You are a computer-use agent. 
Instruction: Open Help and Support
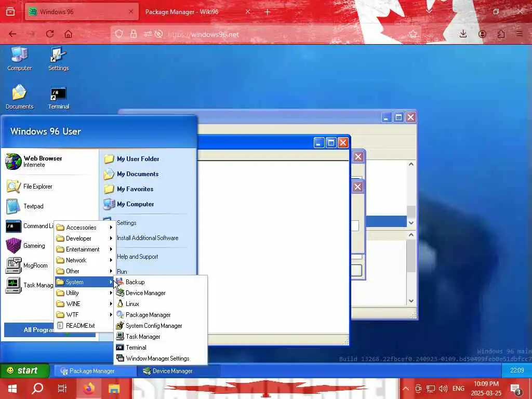point(137,257)
